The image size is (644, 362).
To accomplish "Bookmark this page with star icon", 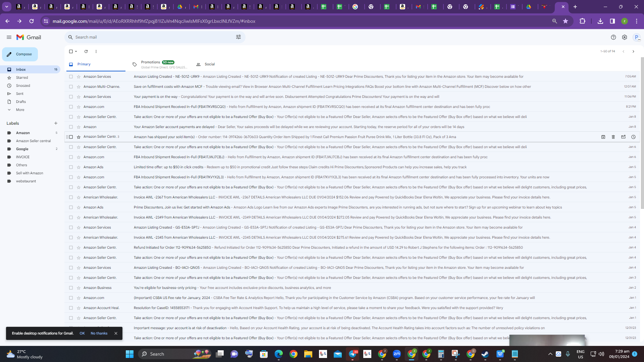I will coord(566,21).
